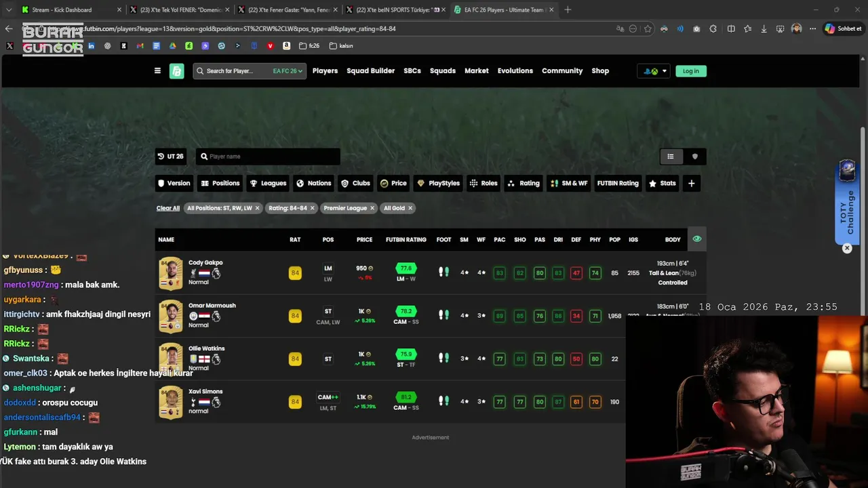This screenshot has height=488, width=868.
Task: Open Sohbet et Copilot button
Action: point(842,28)
